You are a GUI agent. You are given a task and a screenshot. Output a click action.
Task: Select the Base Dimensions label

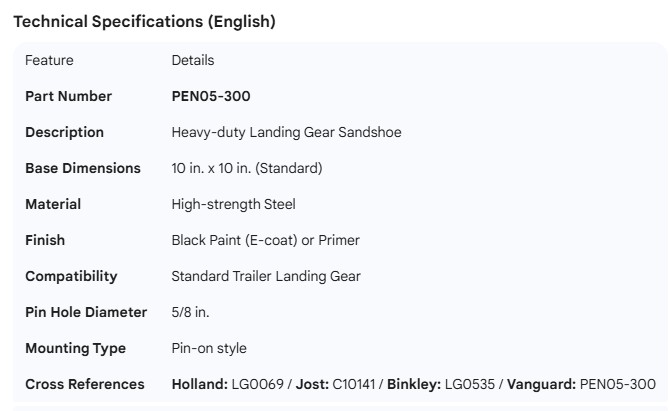point(82,168)
